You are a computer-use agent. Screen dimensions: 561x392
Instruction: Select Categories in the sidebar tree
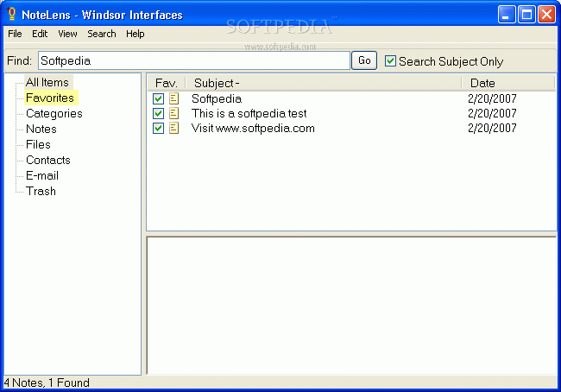click(54, 113)
